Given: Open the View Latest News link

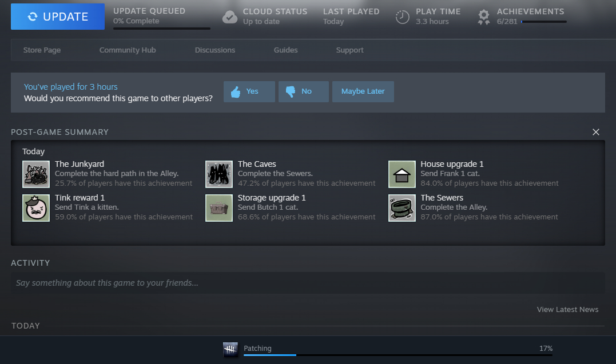Looking at the screenshot, I should point(567,310).
